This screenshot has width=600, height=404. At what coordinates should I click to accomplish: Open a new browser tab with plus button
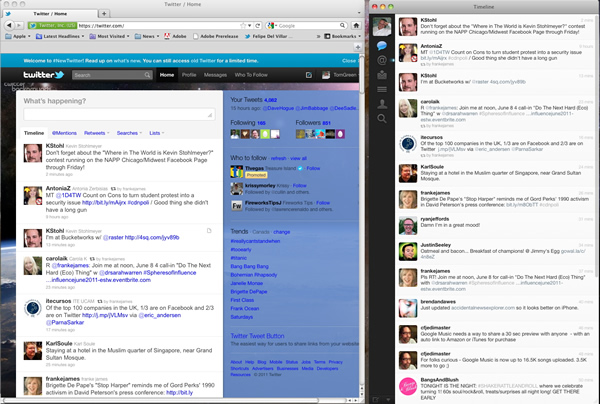[104, 14]
